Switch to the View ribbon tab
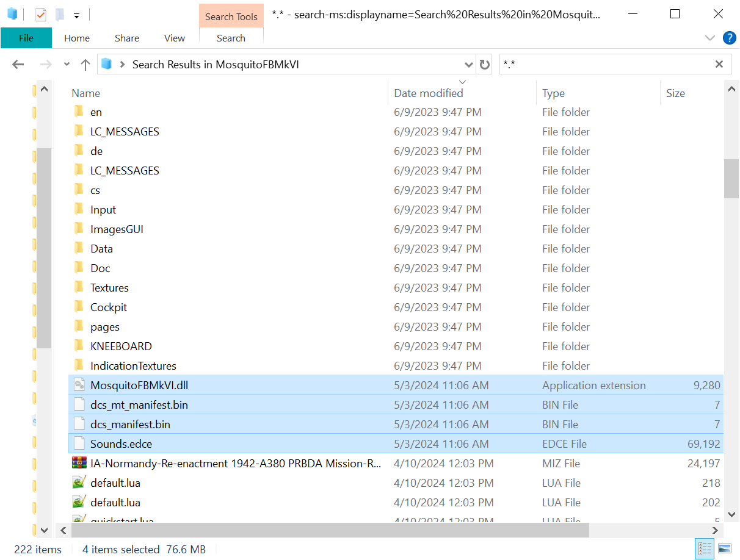740x560 pixels. 174,38
